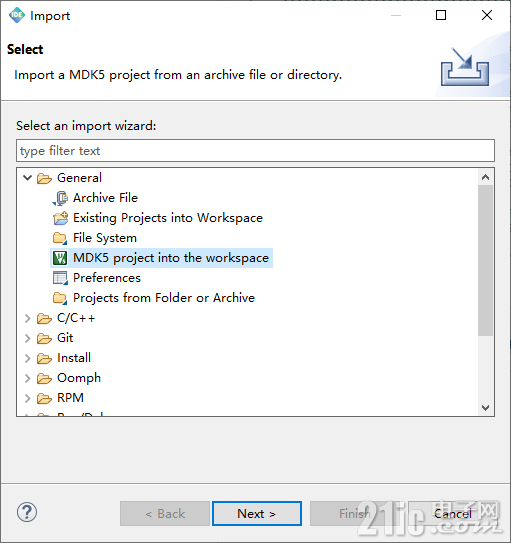Select MDK5 project into the workspace entry
Screen dimensions: 511x543
tap(162, 258)
